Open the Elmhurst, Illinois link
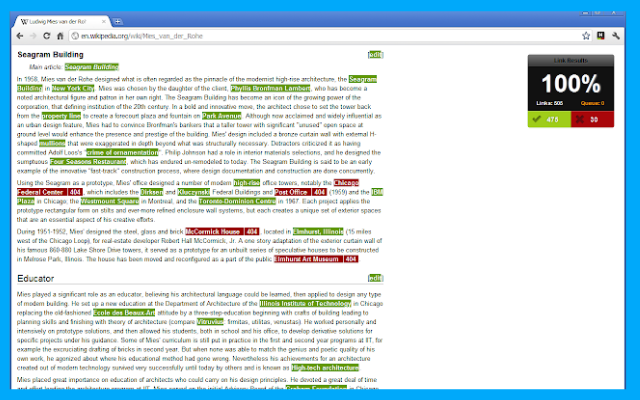The width and height of the screenshot is (640, 400). click(x=318, y=231)
